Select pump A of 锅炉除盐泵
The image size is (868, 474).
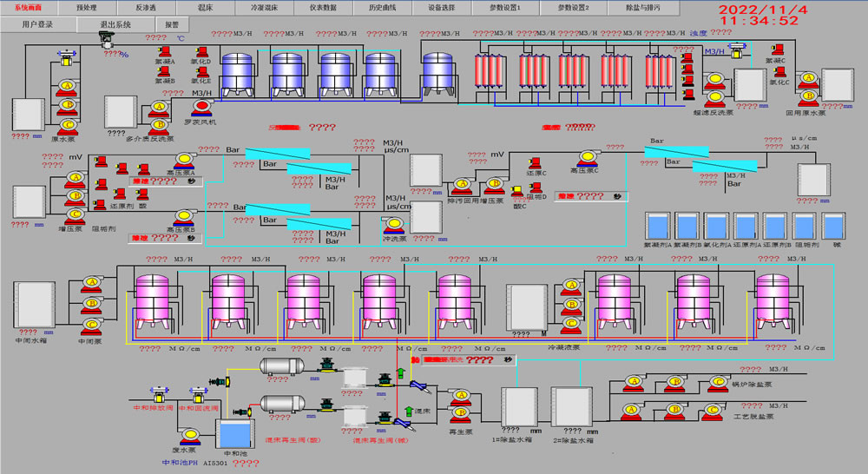[x=633, y=381]
